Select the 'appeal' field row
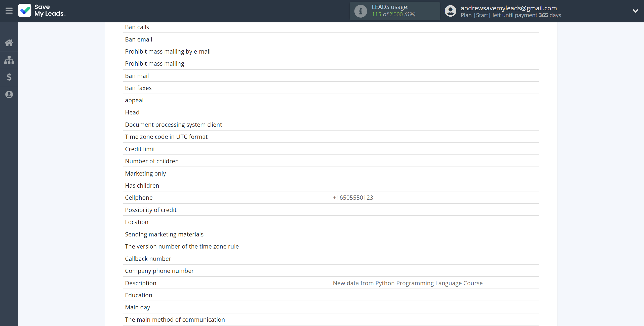The image size is (644, 326). (331, 100)
